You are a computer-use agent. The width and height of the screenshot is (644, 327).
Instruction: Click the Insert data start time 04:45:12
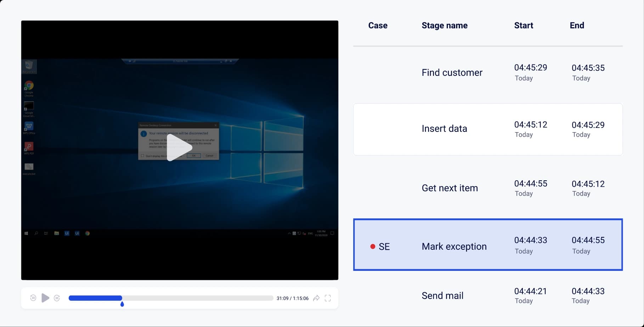[x=531, y=124]
